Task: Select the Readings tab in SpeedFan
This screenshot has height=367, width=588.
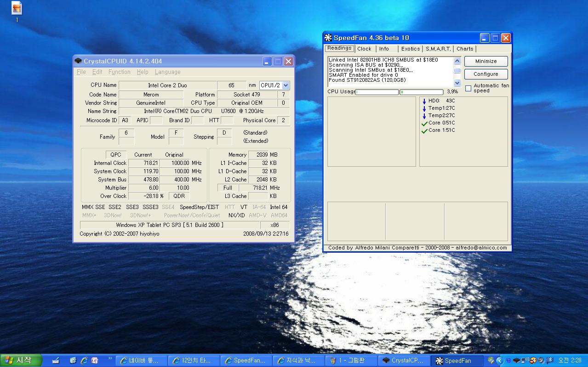Action: pos(340,48)
